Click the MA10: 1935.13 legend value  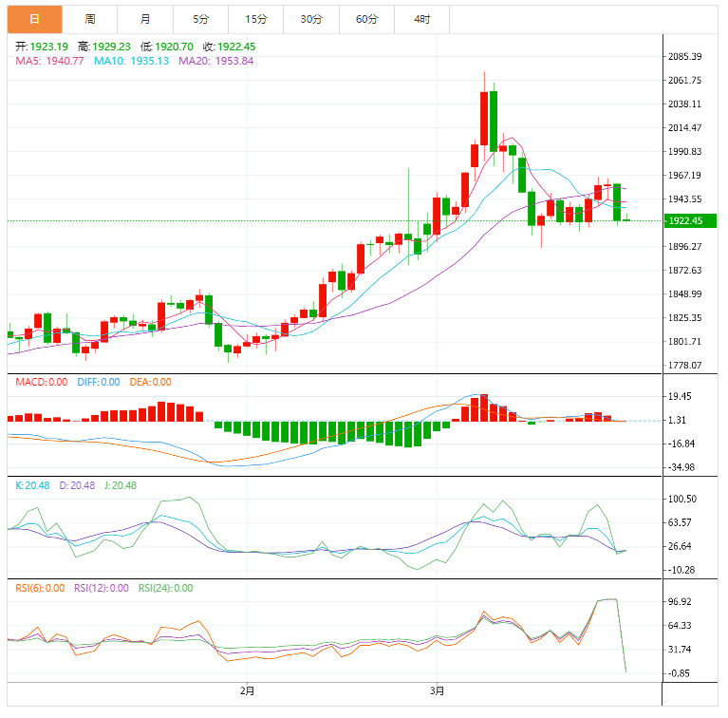(x=131, y=61)
